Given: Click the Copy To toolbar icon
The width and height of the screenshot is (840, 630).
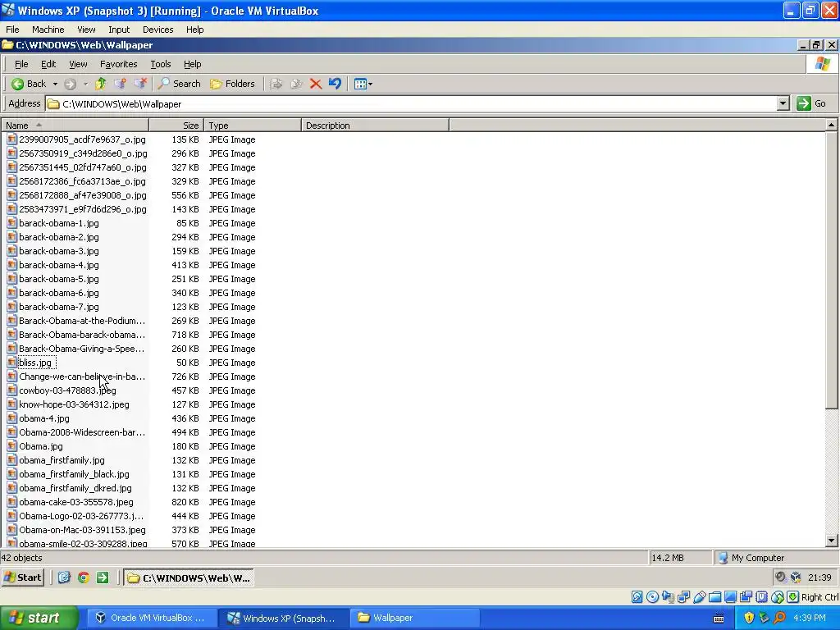Looking at the screenshot, I should coord(296,84).
